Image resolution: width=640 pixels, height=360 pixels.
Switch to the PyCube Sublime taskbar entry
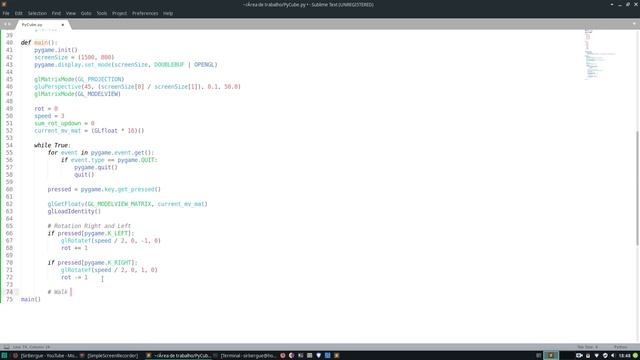pyautogui.click(x=178, y=356)
